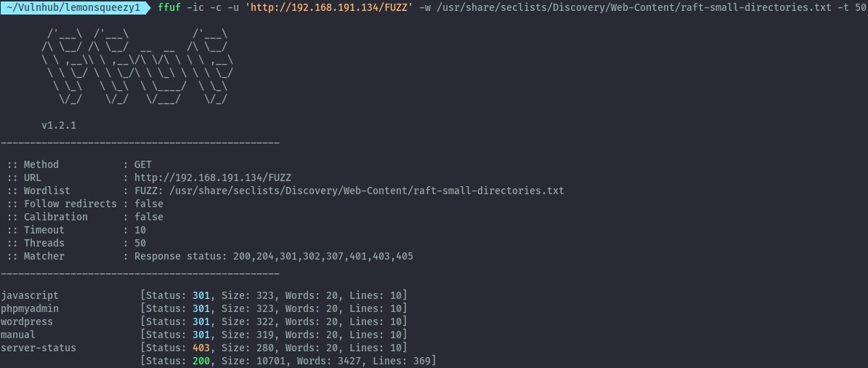Click the Timeout value 10
Viewport: 868px width, 368px height.
coord(140,230)
